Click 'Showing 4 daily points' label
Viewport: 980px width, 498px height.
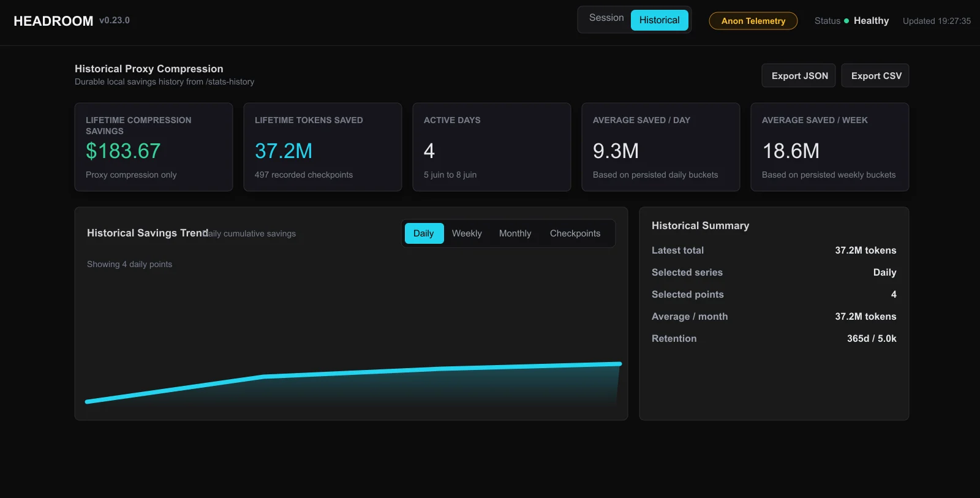[x=129, y=264]
